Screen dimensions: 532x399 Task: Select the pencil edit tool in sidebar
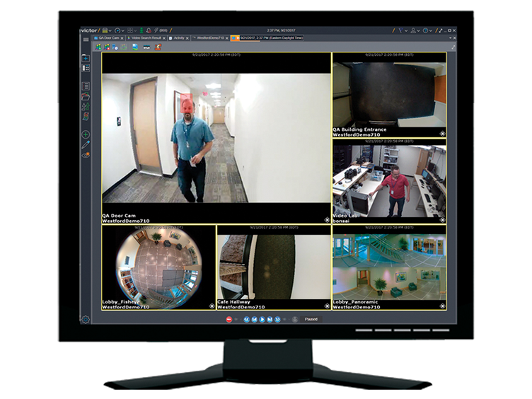click(x=86, y=144)
